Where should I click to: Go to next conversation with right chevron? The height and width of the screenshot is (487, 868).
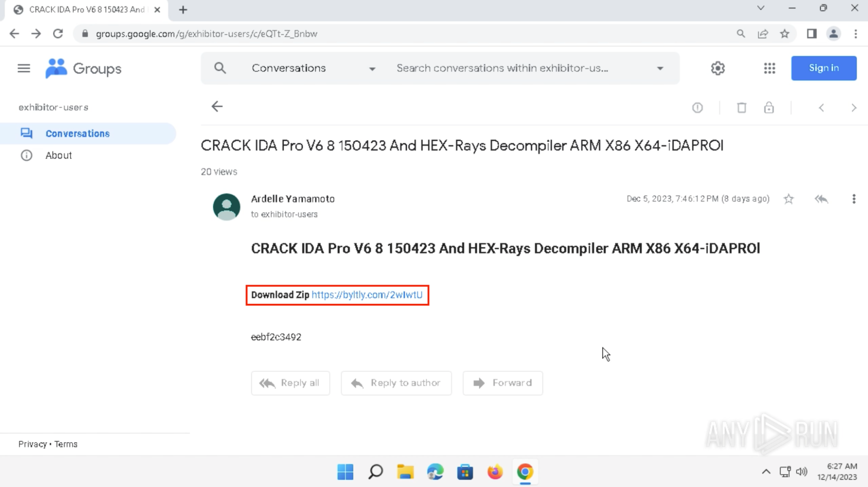(854, 107)
